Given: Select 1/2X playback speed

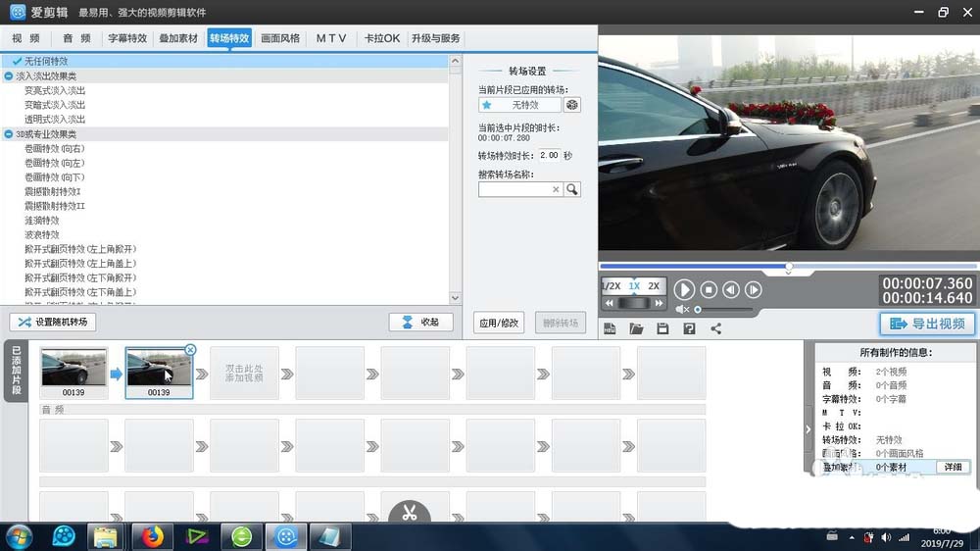Looking at the screenshot, I should 612,286.
